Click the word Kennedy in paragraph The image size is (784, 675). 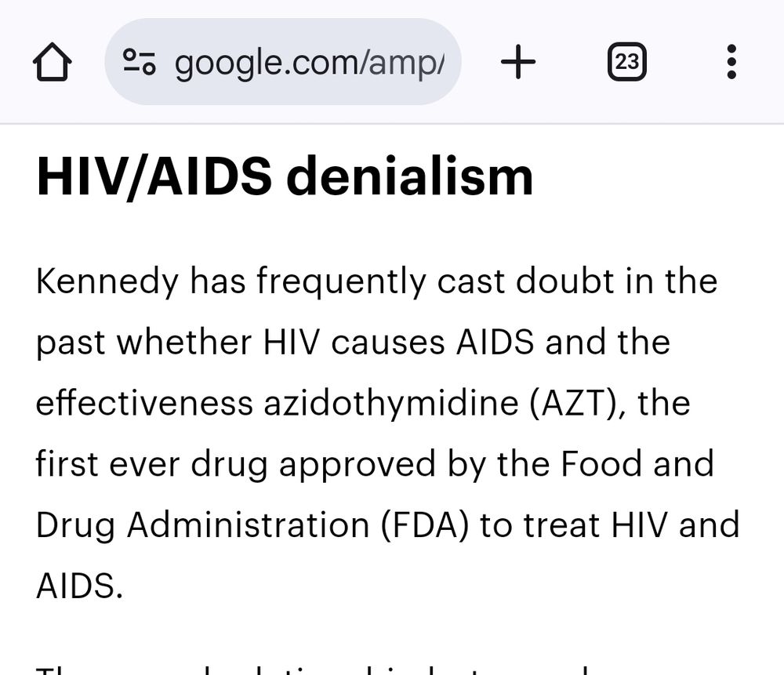[107, 281]
